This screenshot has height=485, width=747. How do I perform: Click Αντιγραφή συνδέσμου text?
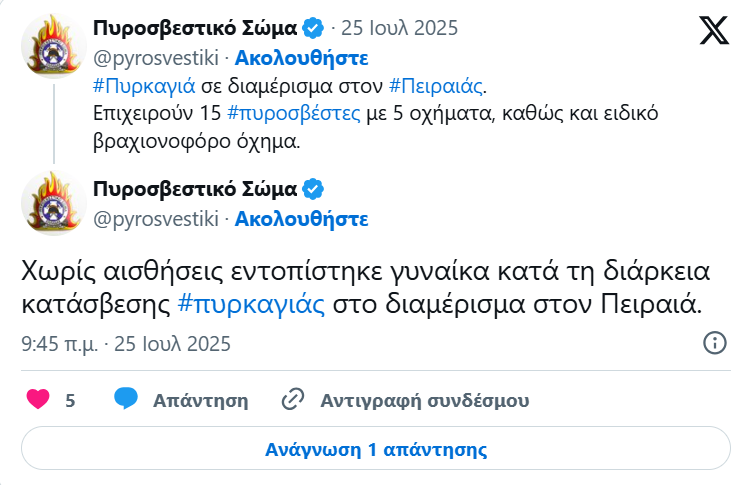[424, 400]
